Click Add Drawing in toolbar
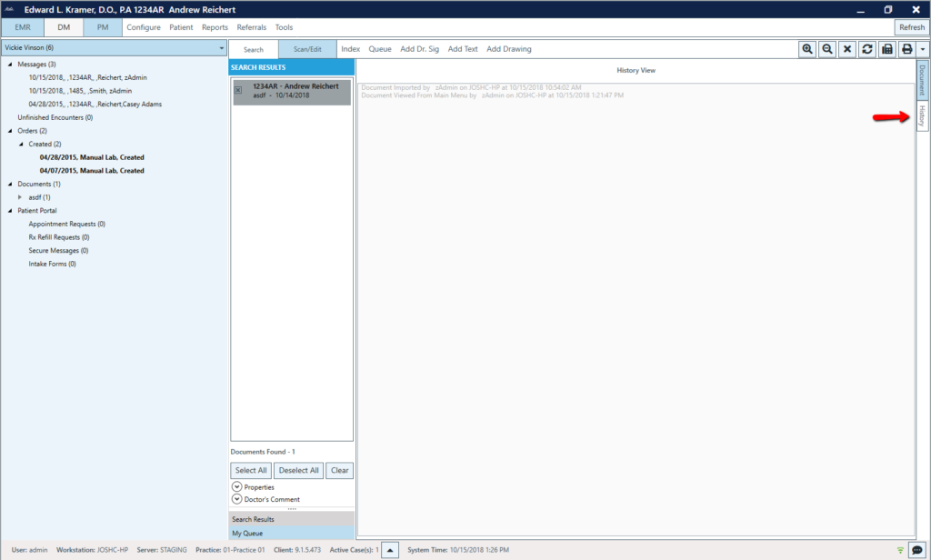931x560 pixels. [x=509, y=49]
